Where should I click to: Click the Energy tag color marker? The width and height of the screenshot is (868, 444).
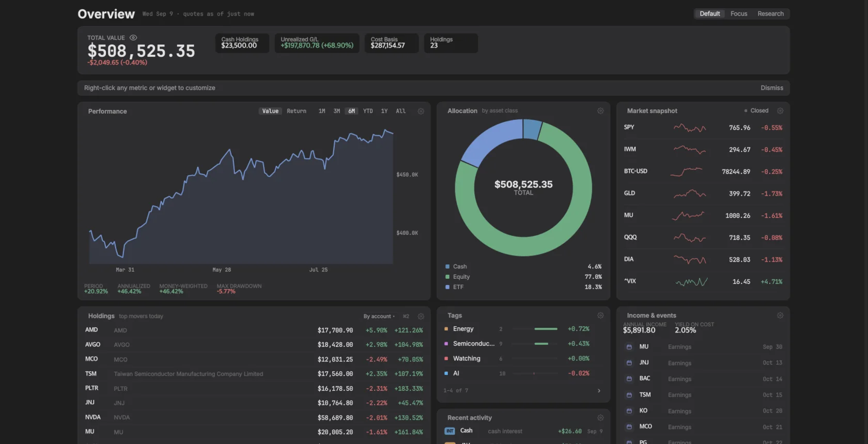tap(446, 329)
